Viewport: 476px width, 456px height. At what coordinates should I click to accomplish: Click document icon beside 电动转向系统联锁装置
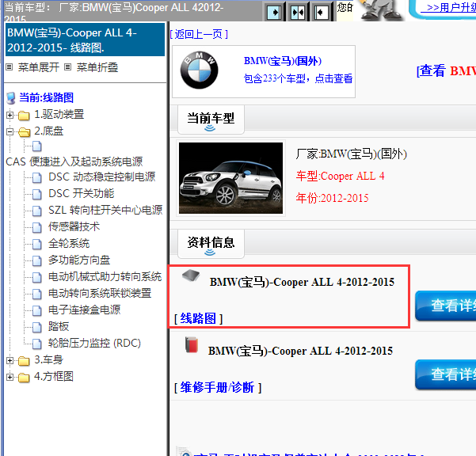click(37, 294)
